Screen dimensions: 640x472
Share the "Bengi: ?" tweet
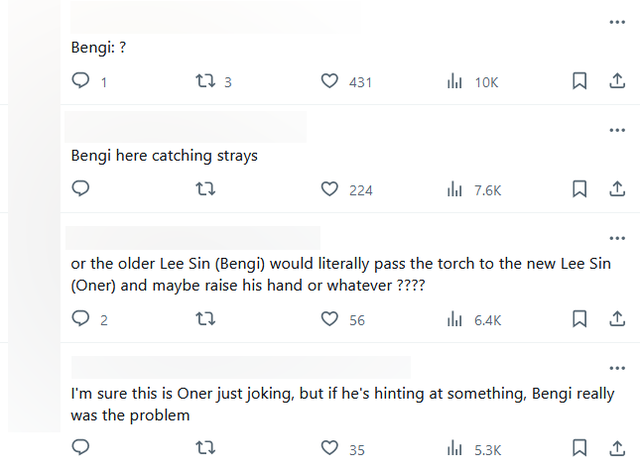click(617, 81)
